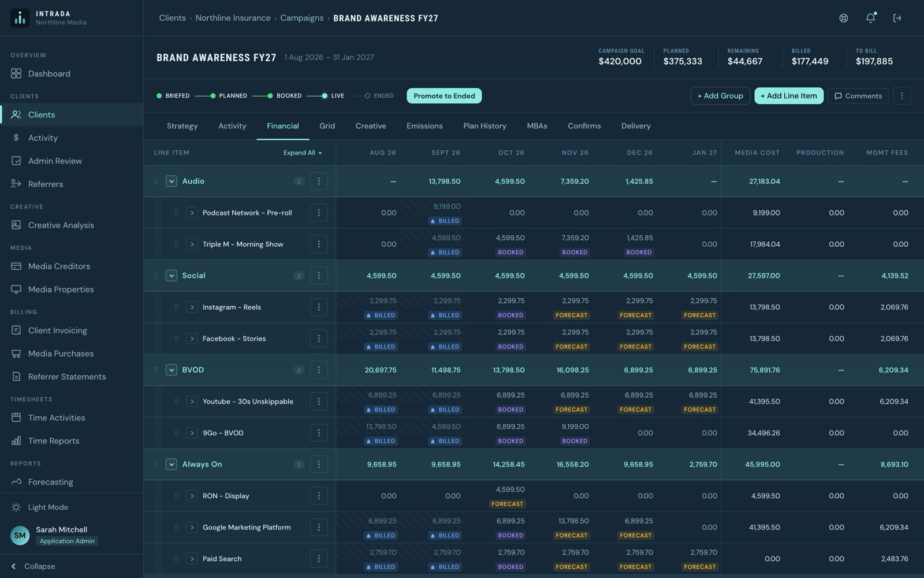Open Media Purchases cart icon

(16, 353)
